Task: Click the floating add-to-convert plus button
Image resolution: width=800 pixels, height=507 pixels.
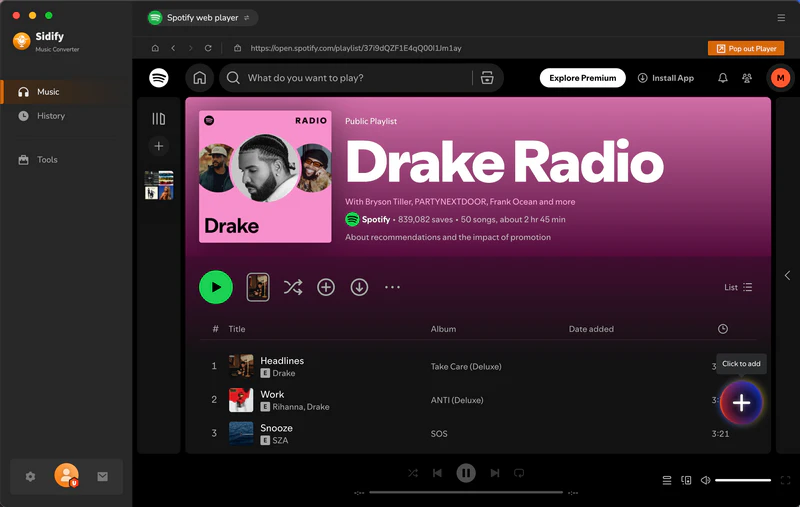Action: (x=741, y=402)
